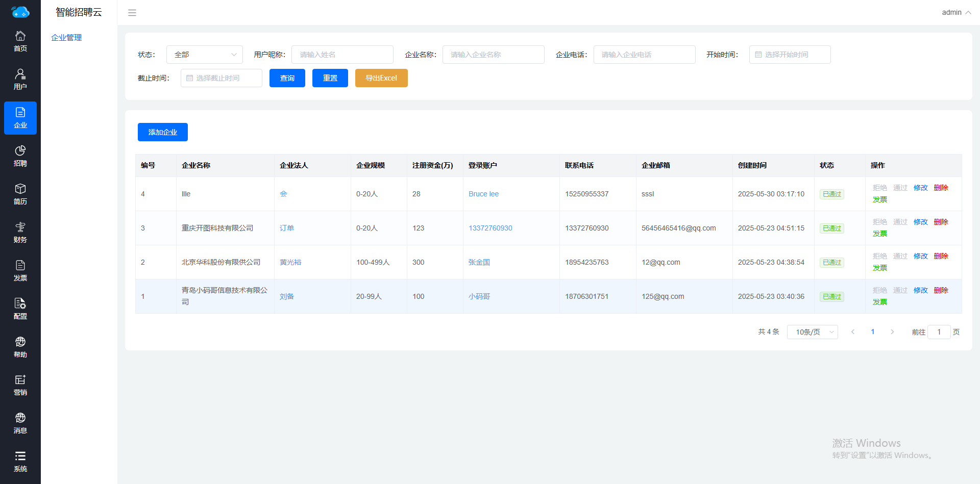Open login account link 13372760930
The width and height of the screenshot is (980, 484).
[x=491, y=228]
